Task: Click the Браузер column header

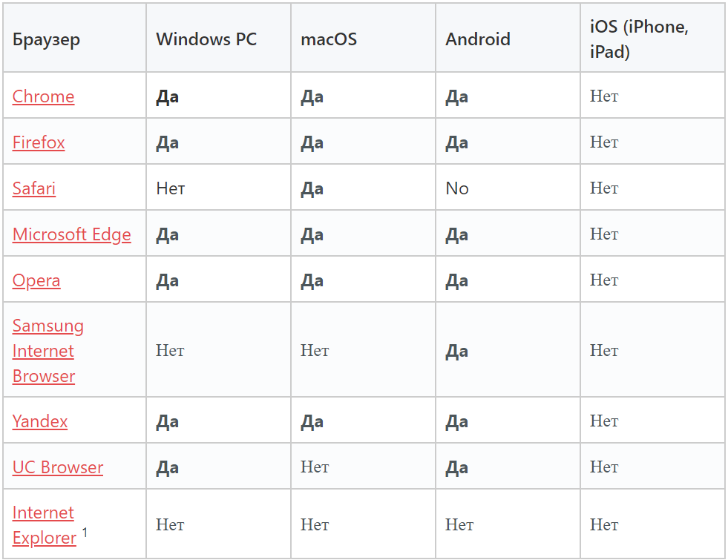Action: tap(46, 39)
